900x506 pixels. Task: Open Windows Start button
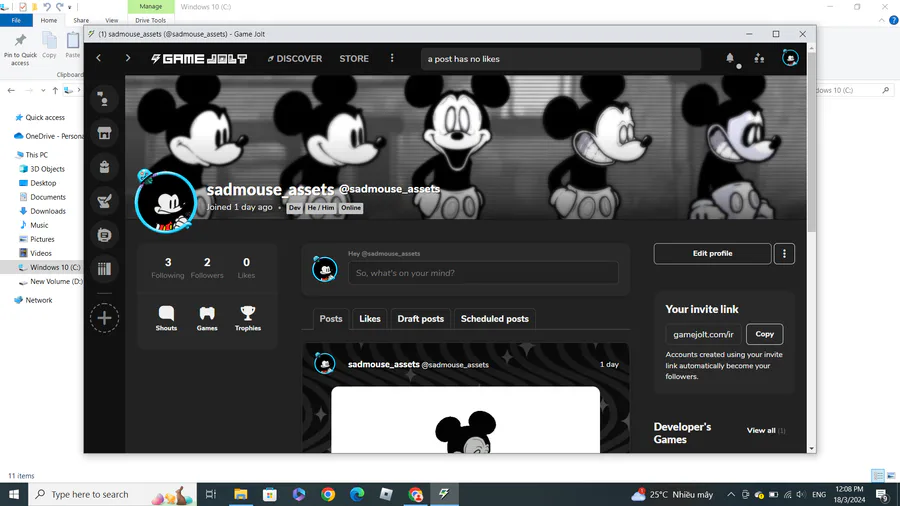point(14,494)
